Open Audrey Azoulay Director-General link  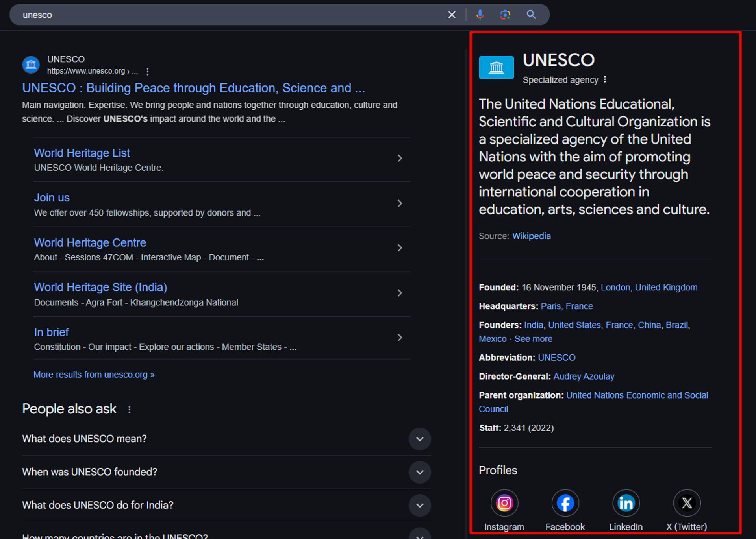pos(584,377)
